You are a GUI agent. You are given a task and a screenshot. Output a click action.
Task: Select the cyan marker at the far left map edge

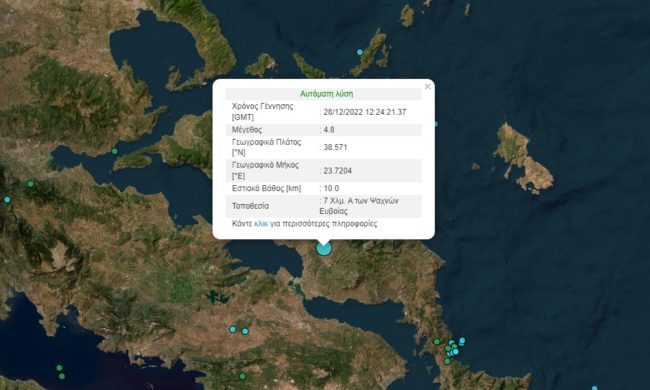click(x=7, y=200)
